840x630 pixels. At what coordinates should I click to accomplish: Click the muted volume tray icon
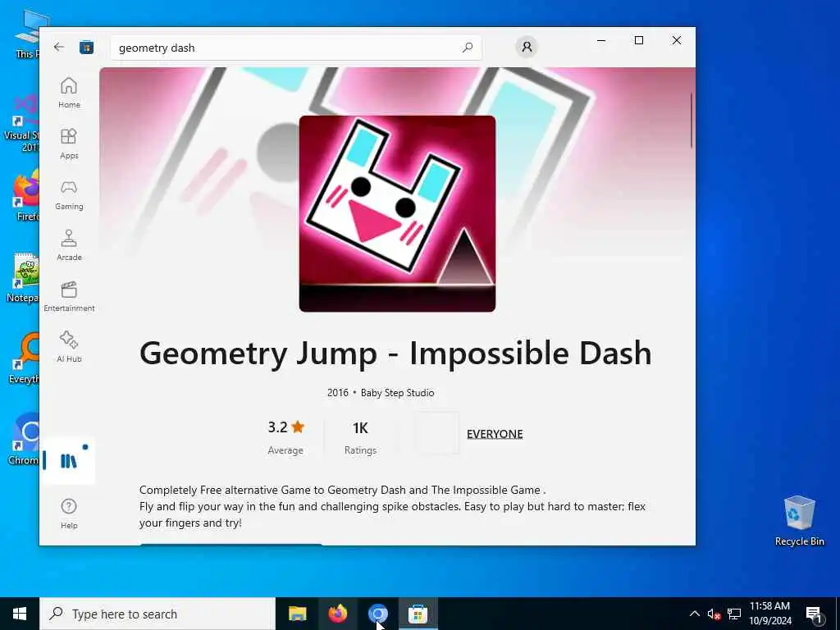[714, 614]
